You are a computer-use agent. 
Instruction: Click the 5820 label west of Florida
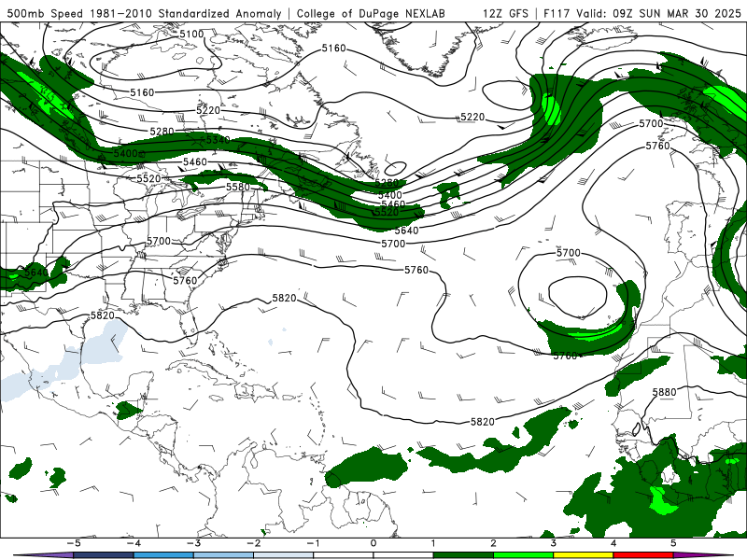click(x=103, y=315)
